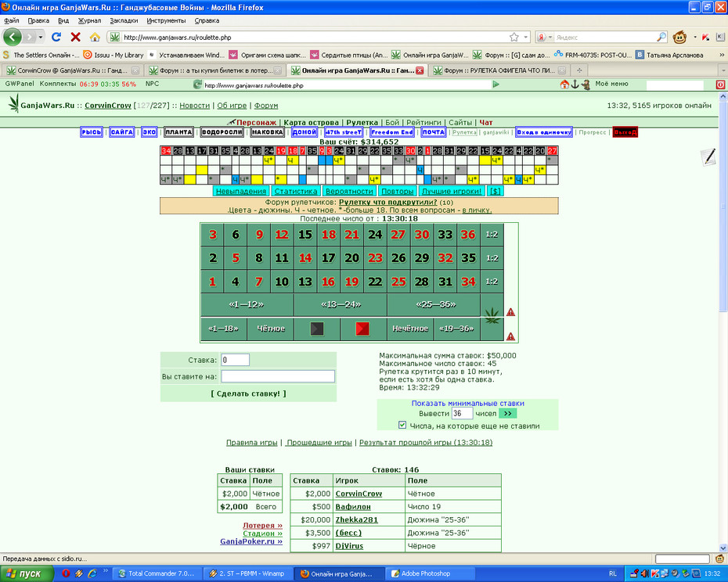Stop loading with the red X icon
Image resolution: width=728 pixels, height=582 pixels.
coord(76,37)
